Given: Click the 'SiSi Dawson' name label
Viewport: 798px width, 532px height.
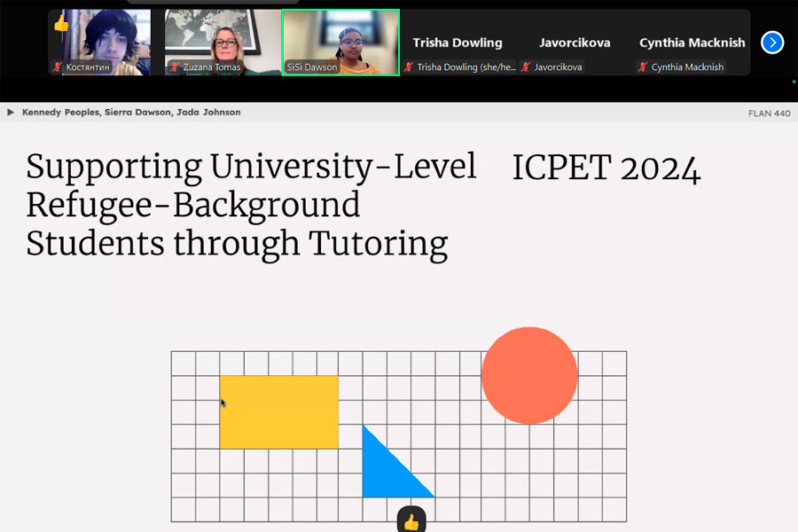Looking at the screenshot, I should click(x=311, y=66).
